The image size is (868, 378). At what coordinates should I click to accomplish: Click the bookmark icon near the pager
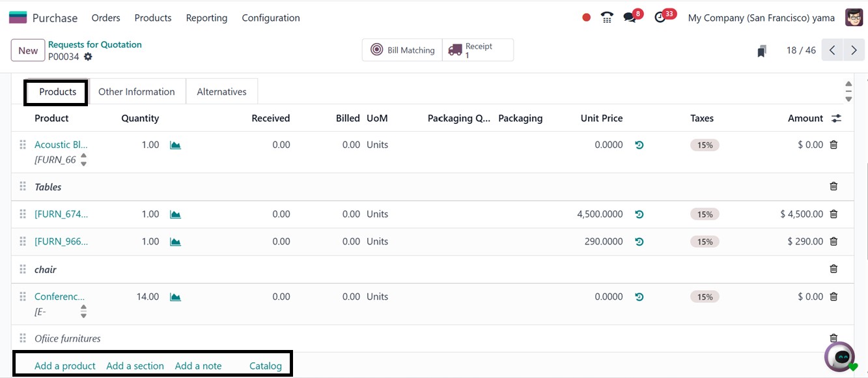tap(762, 51)
